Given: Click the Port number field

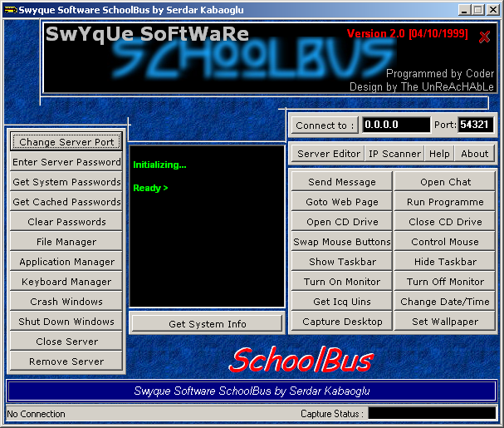Looking at the screenshot, I should pyautogui.click(x=476, y=125).
